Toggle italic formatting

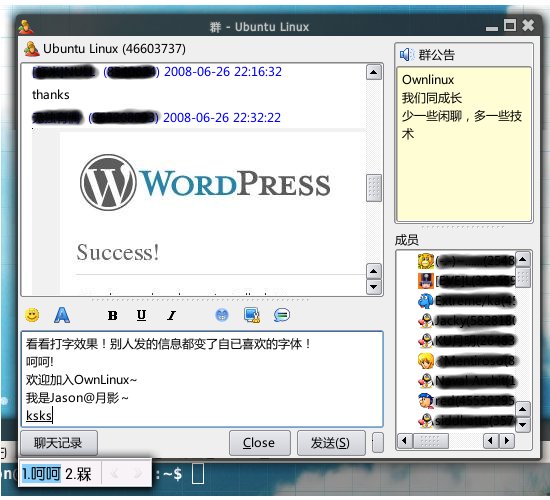coord(171,315)
